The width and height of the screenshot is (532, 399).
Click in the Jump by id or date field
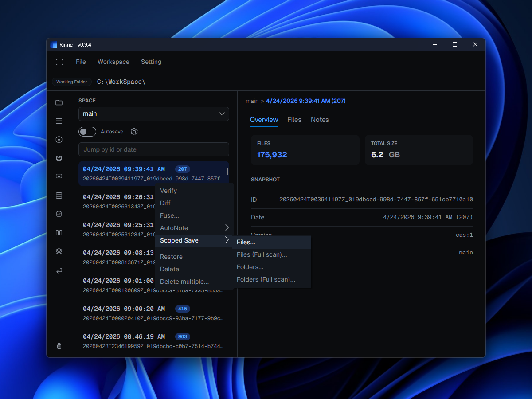click(x=153, y=149)
